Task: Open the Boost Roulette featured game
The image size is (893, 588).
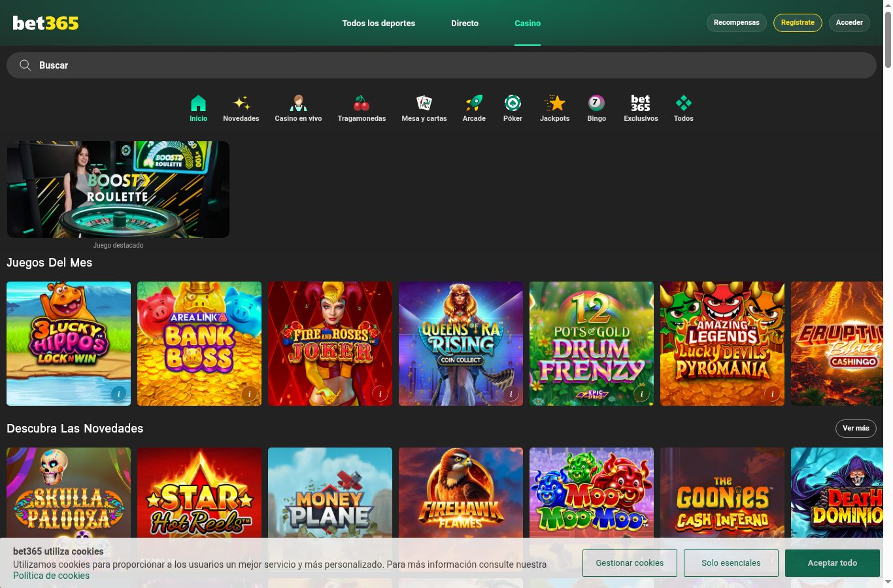Action: (x=118, y=189)
